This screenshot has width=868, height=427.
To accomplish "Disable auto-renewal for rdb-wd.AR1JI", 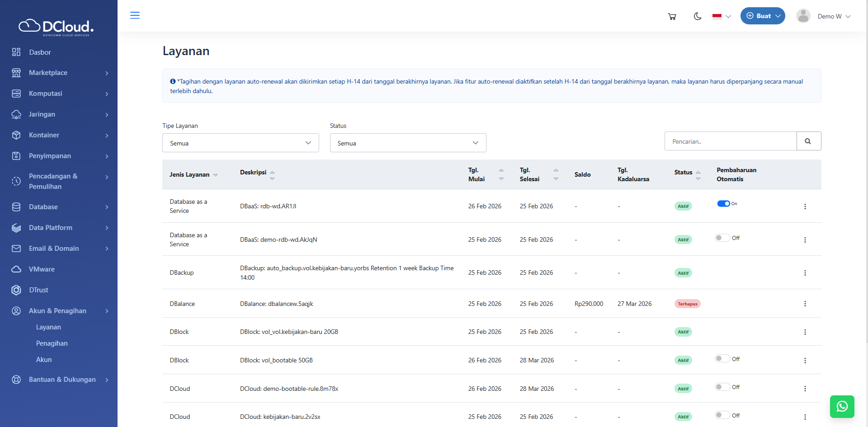I will point(723,204).
